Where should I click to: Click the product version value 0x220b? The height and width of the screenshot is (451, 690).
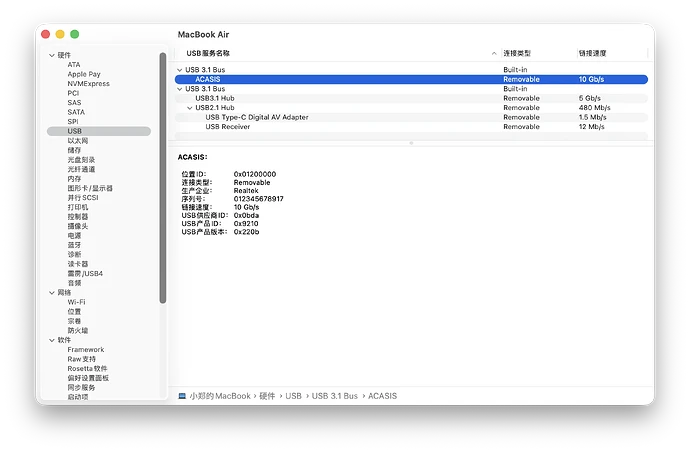click(x=246, y=232)
